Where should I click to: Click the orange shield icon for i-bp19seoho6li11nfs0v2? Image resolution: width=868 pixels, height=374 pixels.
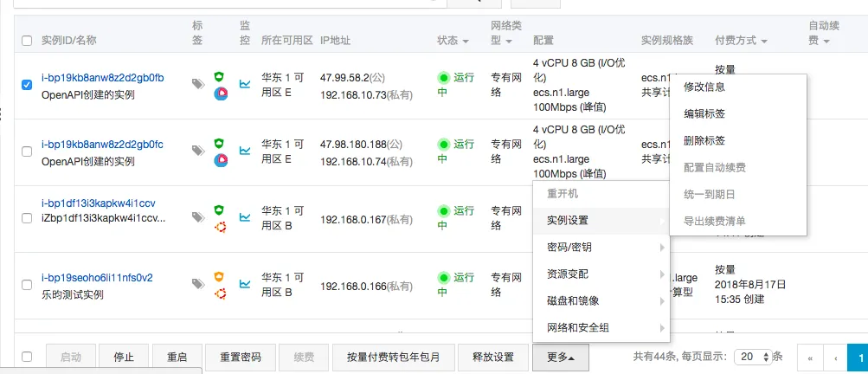click(x=220, y=277)
